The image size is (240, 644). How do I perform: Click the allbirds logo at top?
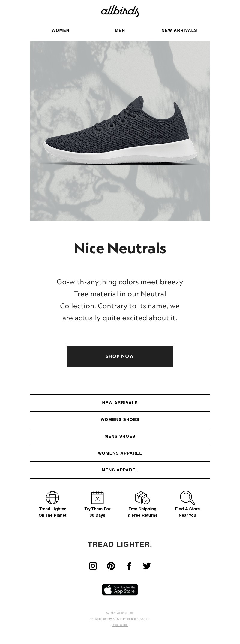[x=120, y=11]
